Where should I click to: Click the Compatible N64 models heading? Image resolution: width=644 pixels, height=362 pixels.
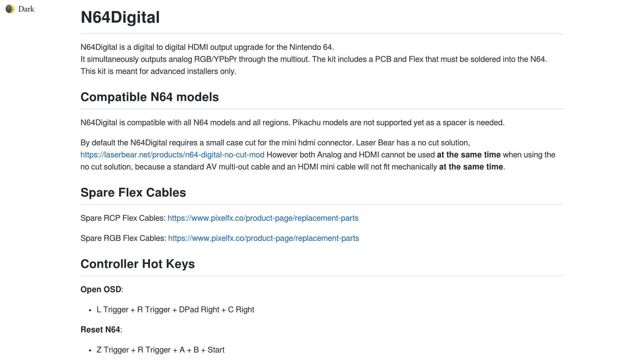(149, 97)
